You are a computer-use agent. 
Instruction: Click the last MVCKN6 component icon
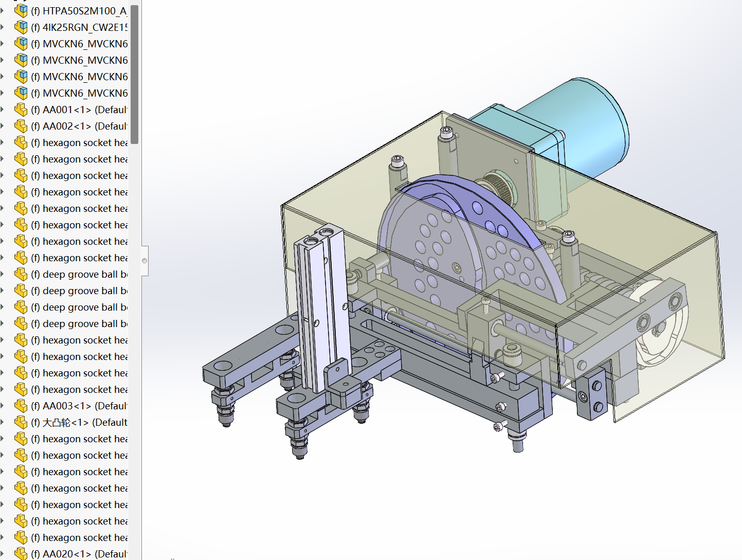click(21, 93)
